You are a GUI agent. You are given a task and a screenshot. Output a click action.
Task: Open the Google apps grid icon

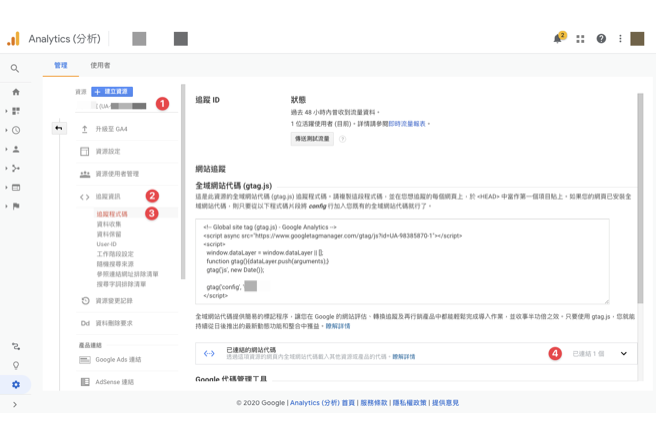[580, 39]
